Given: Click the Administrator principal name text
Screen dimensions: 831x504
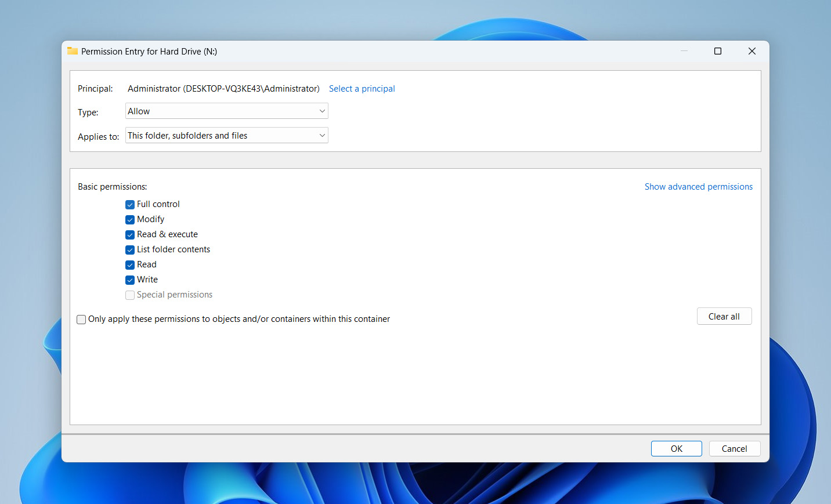Looking at the screenshot, I should coord(223,89).
